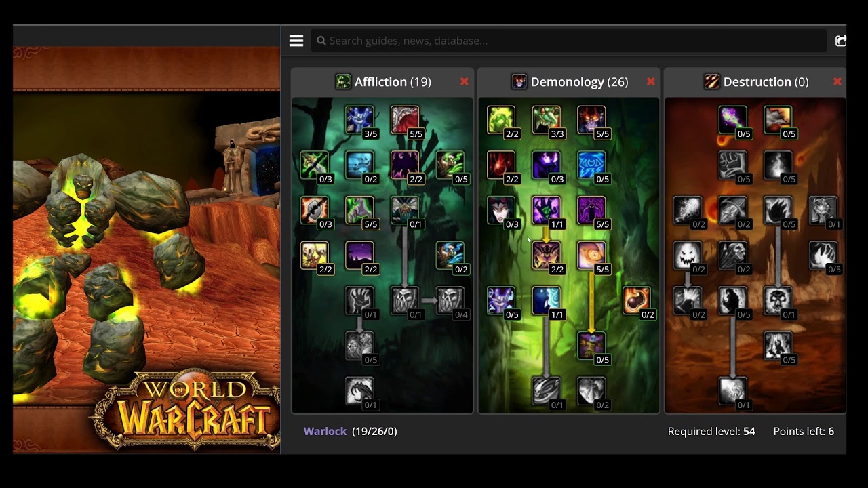Click the 'Destruction (0)' tree header

coord(755,82)
